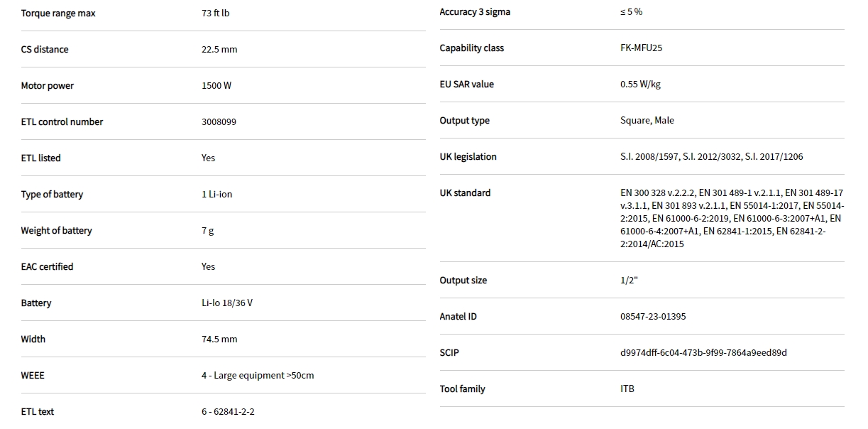Select the UK legislation S.I. values

(x=711, y=157)
